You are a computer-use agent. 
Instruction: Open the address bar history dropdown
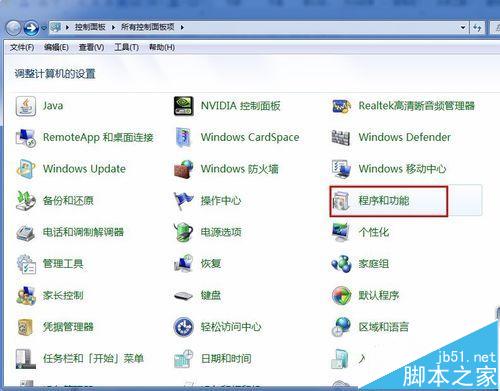(x=463, y=28)
